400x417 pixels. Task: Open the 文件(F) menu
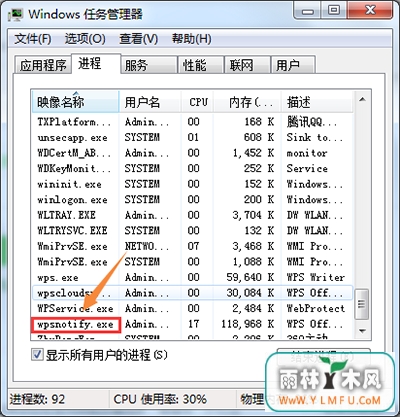[32, 39]
